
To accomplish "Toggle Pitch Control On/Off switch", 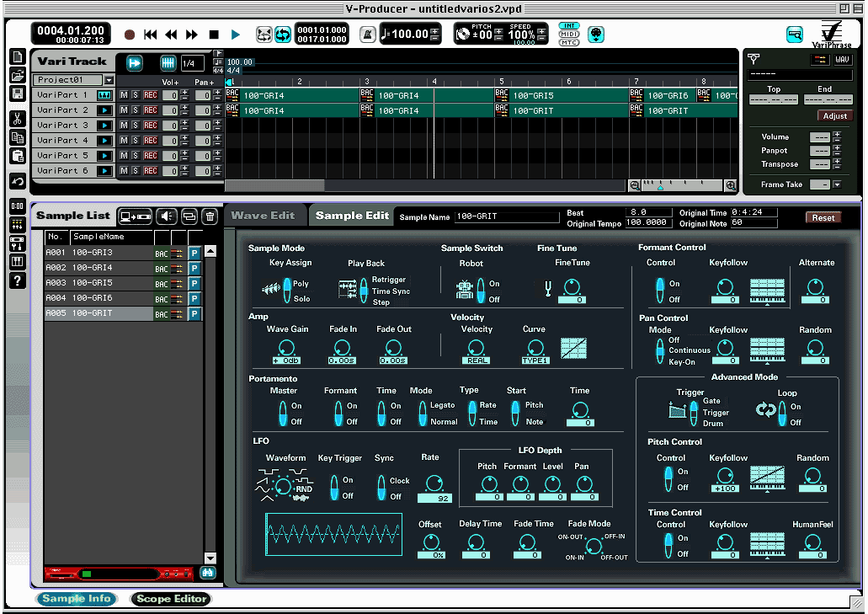I will [x=669, y=479].
